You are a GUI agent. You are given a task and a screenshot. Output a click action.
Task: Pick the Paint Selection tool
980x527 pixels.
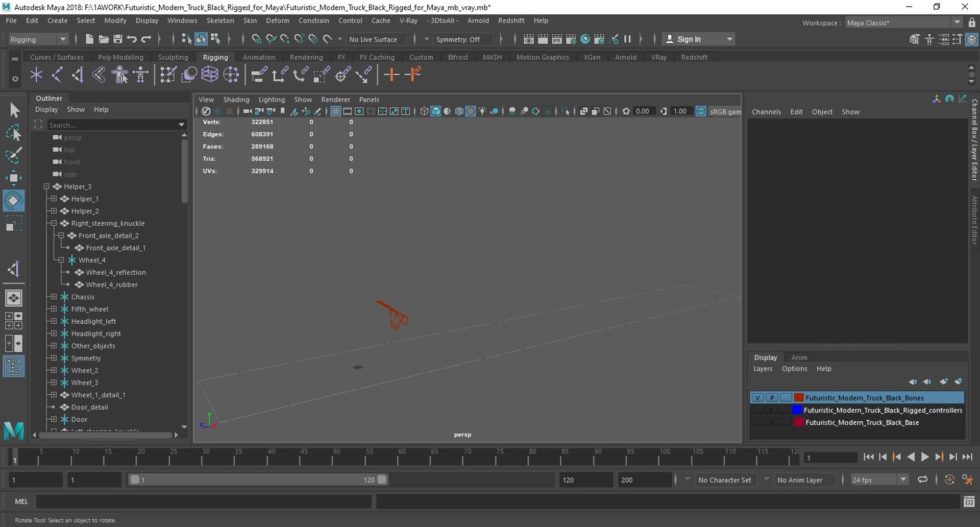pyautogui.click(x=14, y=155)
